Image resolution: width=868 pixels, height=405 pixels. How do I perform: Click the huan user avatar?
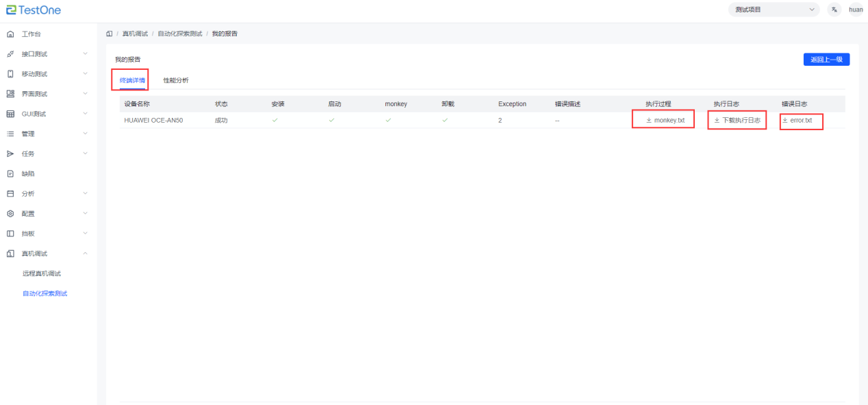point(856,10)
